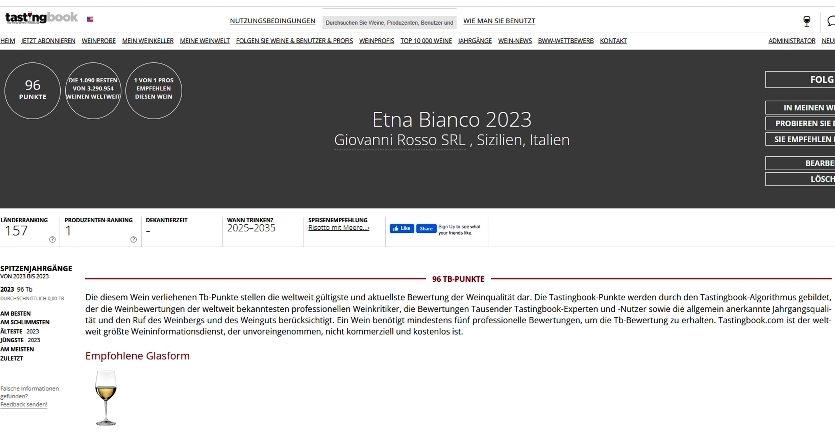Click the Tastingbook logo
The image size is (835, 433).
click(41, 18)
